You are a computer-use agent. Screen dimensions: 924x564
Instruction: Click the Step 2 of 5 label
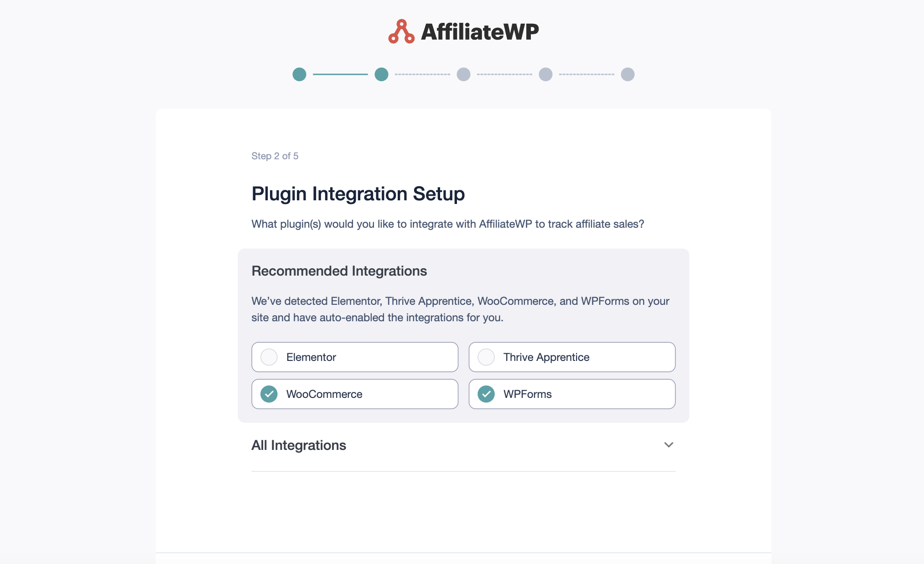click(275, 156)
